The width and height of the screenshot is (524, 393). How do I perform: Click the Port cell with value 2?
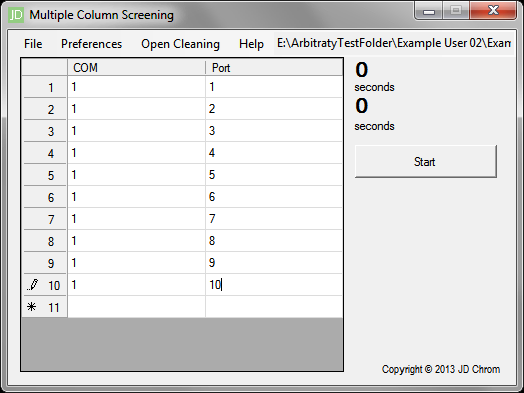(274, 109)
